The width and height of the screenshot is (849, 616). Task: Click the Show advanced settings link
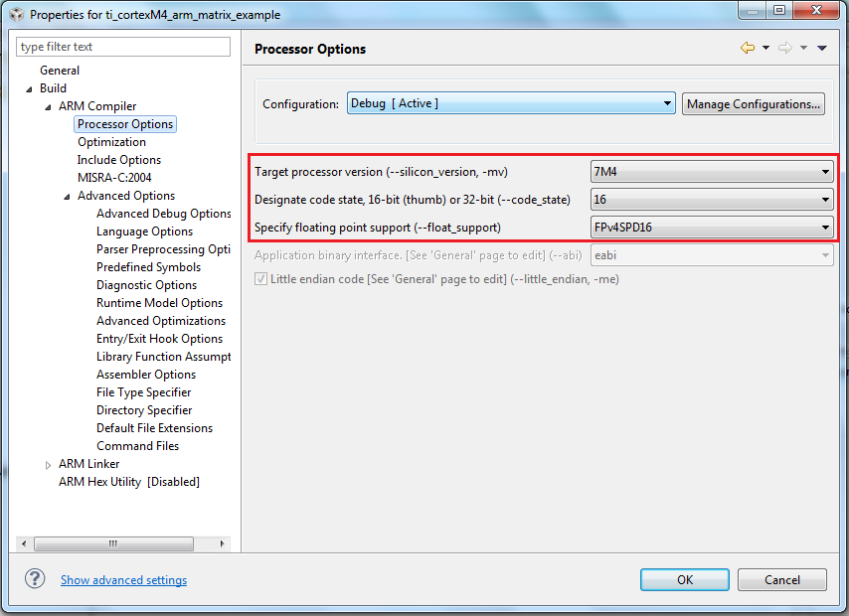point(123,580)
